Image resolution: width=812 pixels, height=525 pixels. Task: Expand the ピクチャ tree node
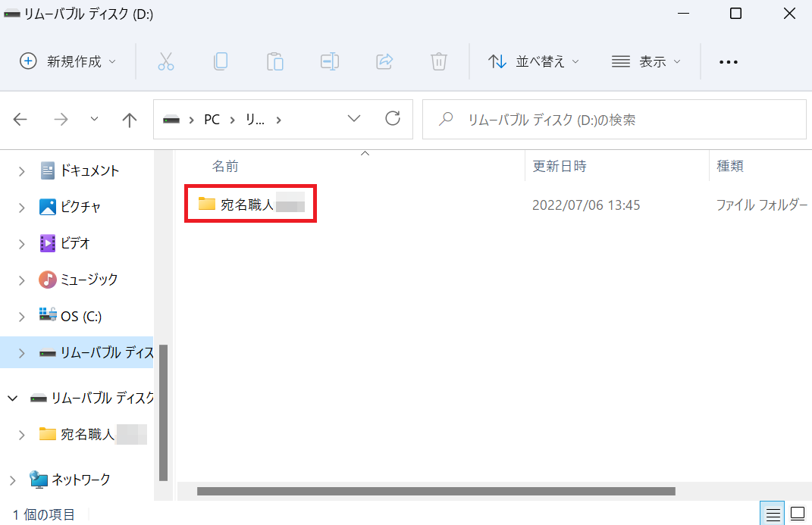click(x=22, y=208)
